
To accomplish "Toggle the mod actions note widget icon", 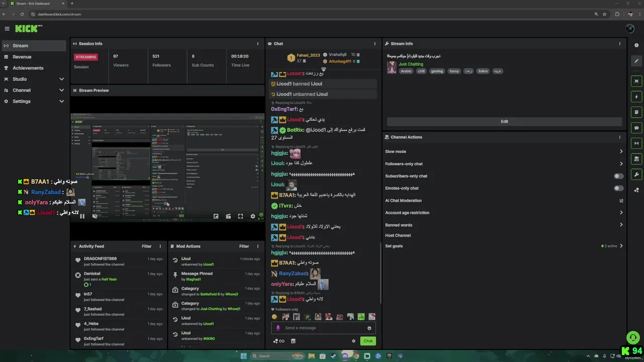I will [x=636, y=112].
